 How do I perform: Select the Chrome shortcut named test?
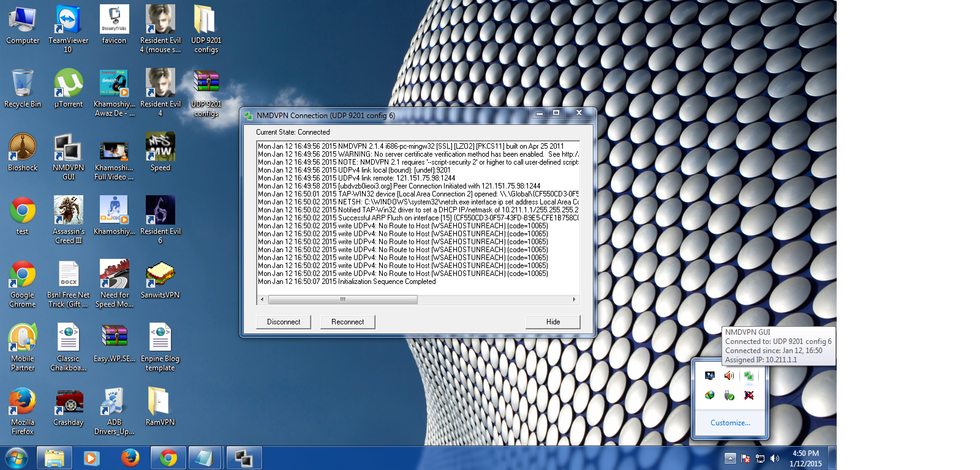click(23, 215)
